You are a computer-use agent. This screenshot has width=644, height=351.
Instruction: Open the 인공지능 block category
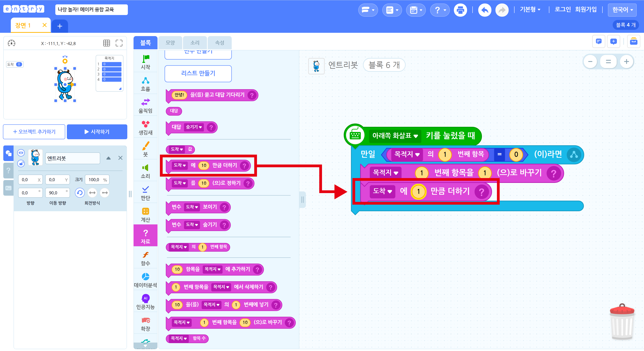(x=145, y=302)
